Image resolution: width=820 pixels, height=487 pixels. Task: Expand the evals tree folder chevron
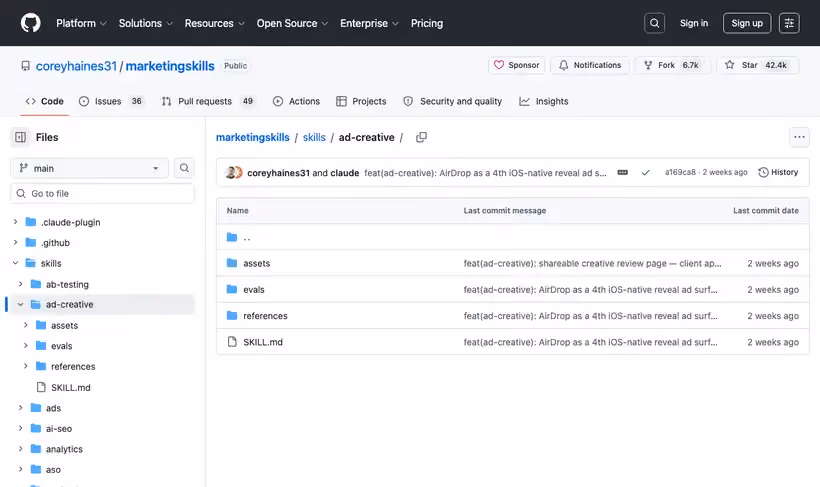click(26, 345)
